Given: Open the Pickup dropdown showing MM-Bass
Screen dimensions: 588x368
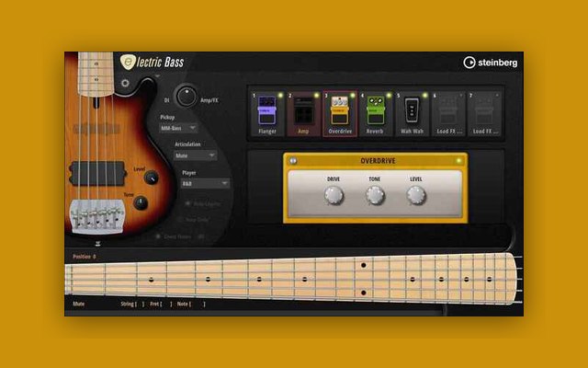Looking at the screenshot, I should point(178,128).
